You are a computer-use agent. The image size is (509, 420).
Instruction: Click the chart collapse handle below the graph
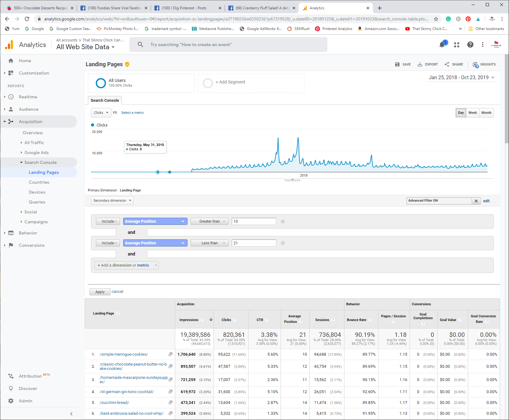pos(292,180)
